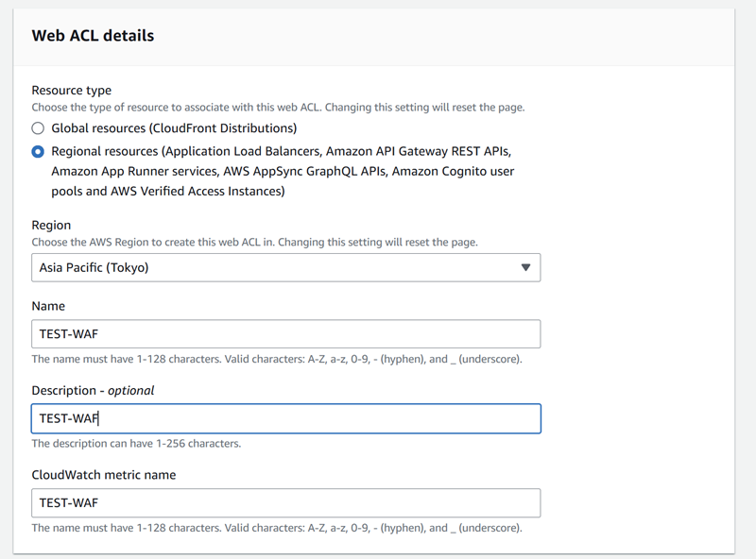Click the Global resources (CloudFront Distributions) label
Image resolution: width=756 pixels, height=559 pixels.
tap(174, 128)
